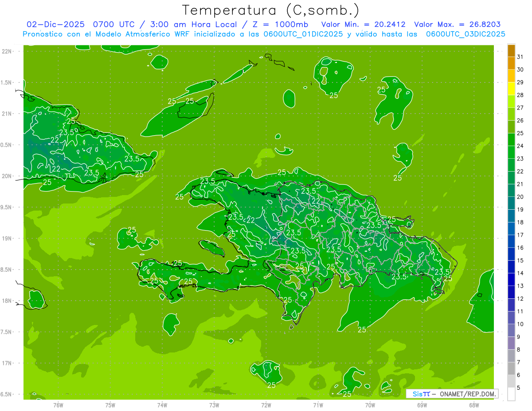
Task: Click the legend scale value '31'
Action: (520, 57)
